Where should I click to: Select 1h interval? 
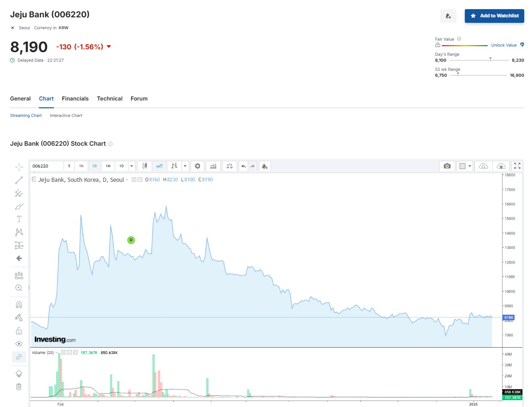(81, 166)
